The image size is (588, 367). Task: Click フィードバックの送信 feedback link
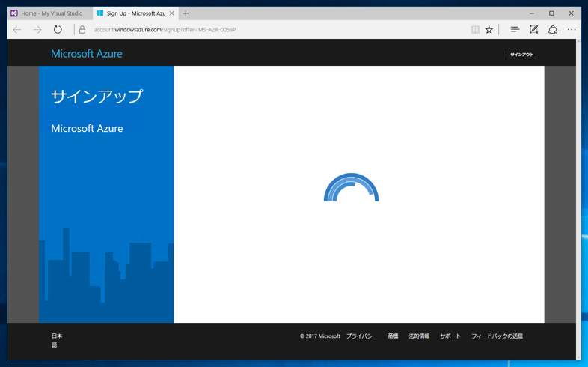(x=497, y=336)
